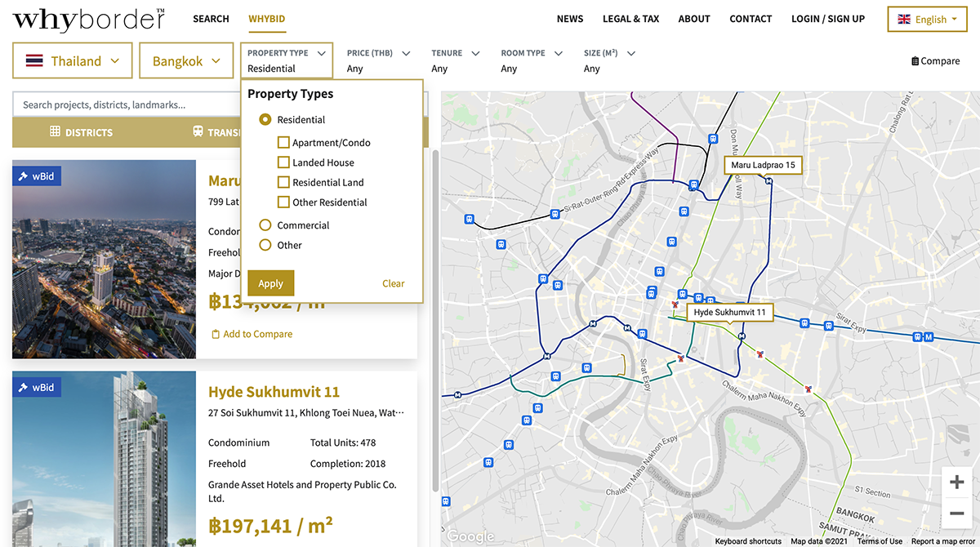Click Add to Compare on first listing
The height and width of the screenshot is (547, 980).
pyautogui.click(x=252, y=334)
